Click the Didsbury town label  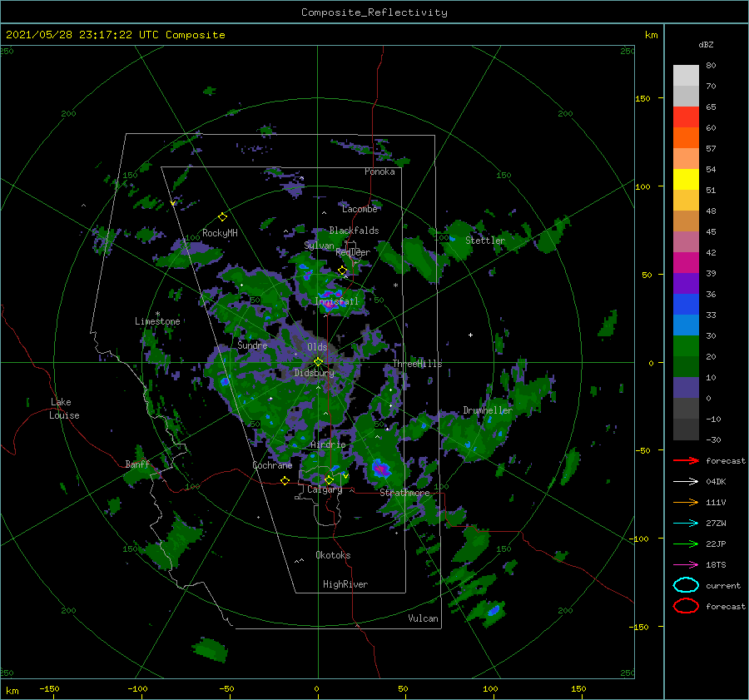tap(315, 373)
